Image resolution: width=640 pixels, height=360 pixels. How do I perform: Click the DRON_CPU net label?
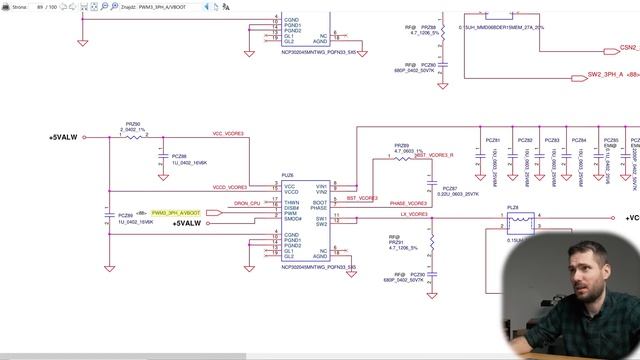tap(247, 203)
